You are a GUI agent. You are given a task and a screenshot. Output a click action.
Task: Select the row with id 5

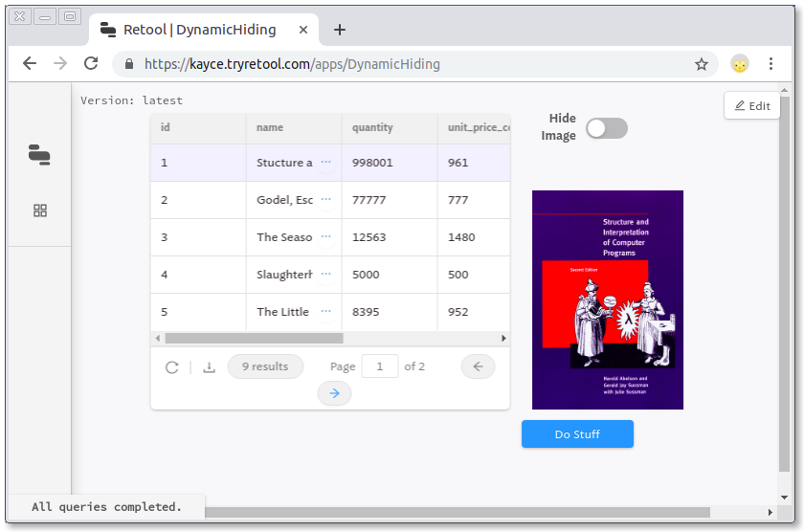click(x=330, y=312)
